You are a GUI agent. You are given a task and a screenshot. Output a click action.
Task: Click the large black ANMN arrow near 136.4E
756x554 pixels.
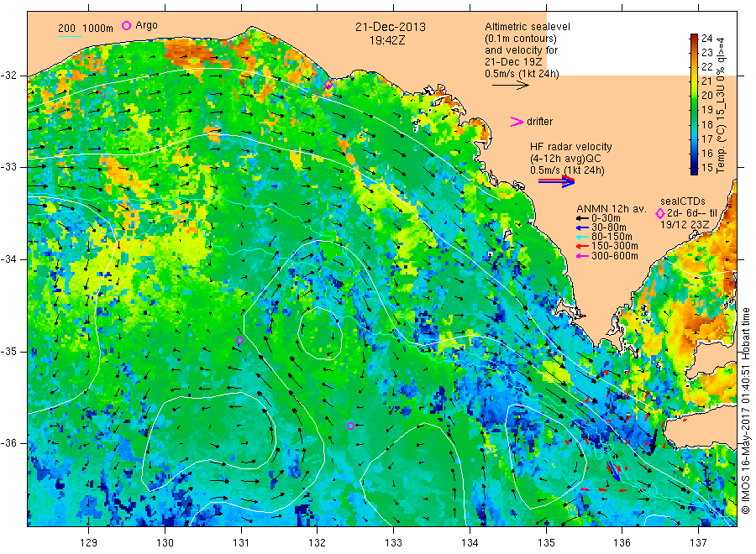pyautogui.click(x=654, y=441)
